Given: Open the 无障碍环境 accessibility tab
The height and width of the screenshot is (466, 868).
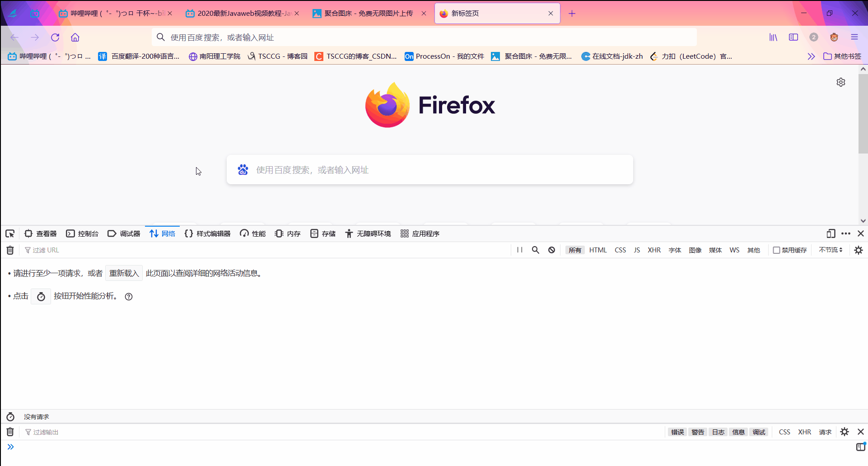Looking at the screenshot, I should tap(368, 233).
